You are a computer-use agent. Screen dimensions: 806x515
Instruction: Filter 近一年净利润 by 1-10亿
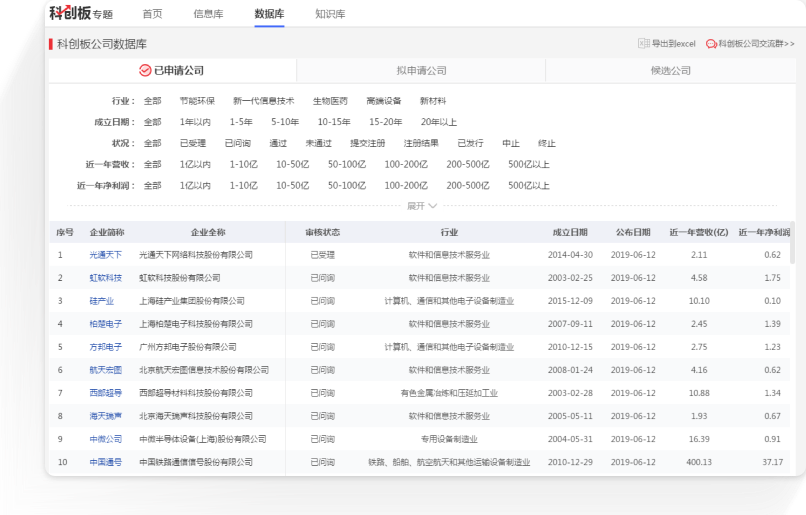pos(244,186)
